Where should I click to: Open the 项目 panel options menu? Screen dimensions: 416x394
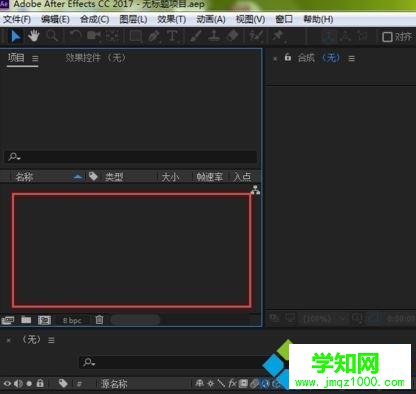pyautogui.click(x=35, y=59)
